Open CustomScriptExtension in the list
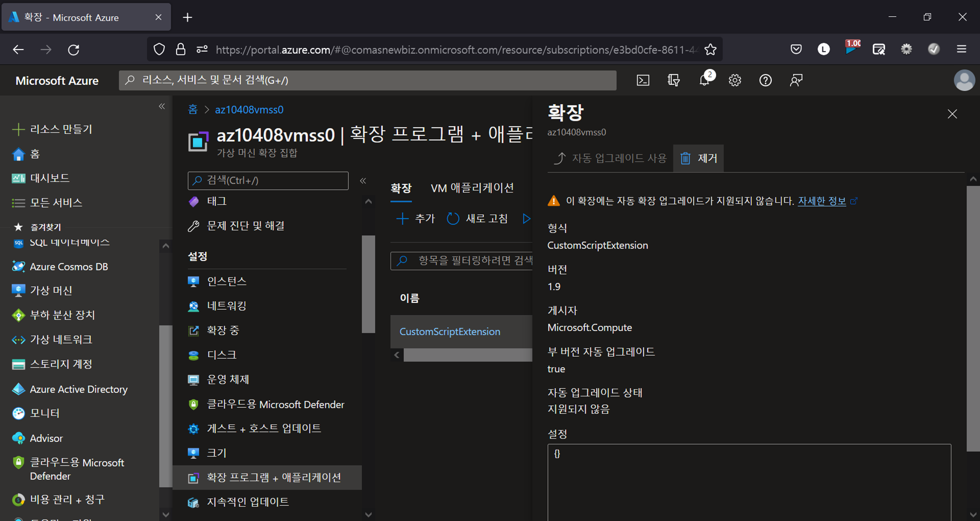 click(x=450, y=332)
